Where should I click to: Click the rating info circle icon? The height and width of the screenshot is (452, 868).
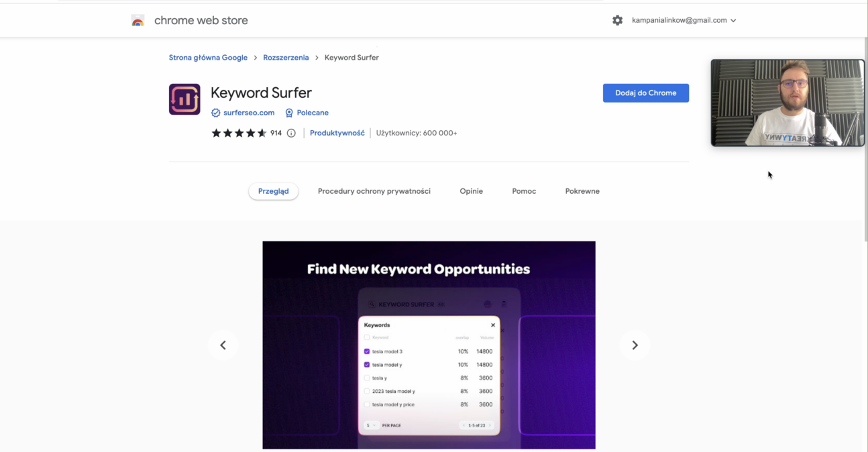tap(291, 133)
